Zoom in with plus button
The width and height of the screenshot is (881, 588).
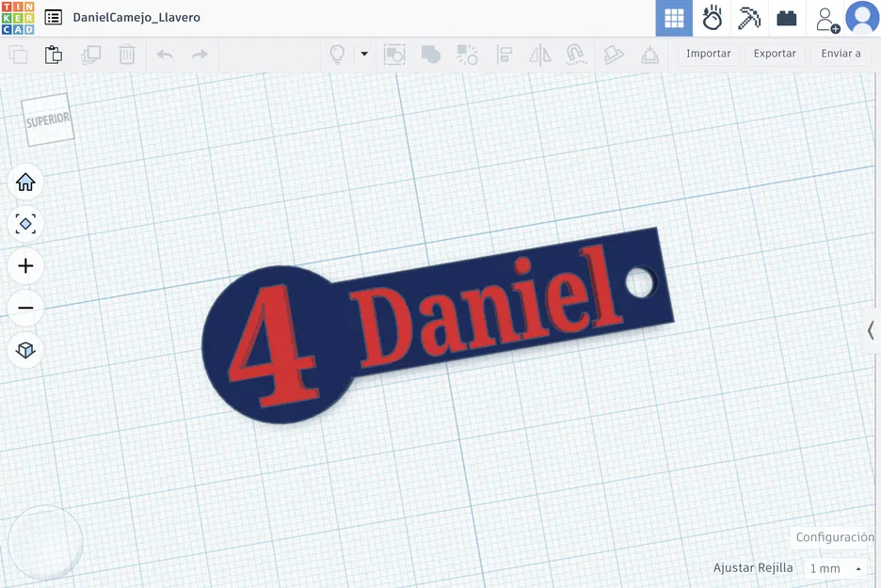click(25, 265)
